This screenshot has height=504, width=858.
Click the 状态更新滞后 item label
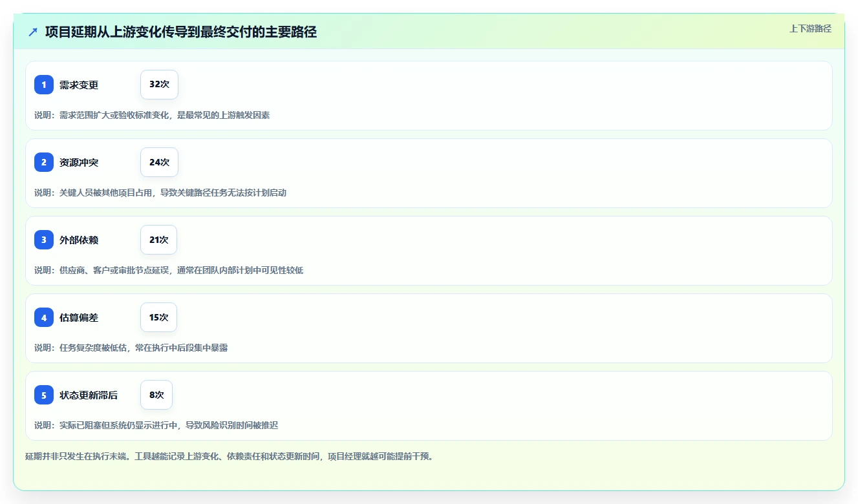(89, 395)
